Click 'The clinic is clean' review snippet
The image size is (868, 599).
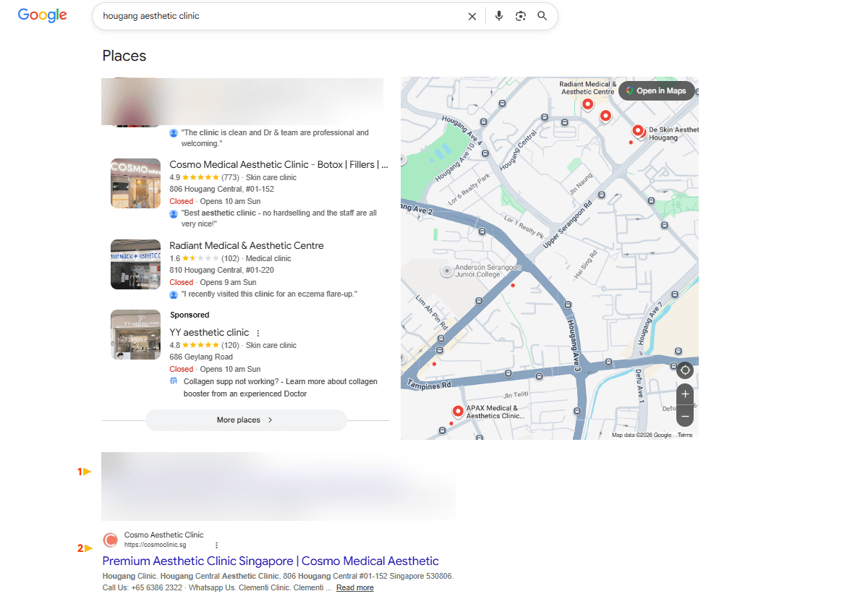[x=275, y=138]
